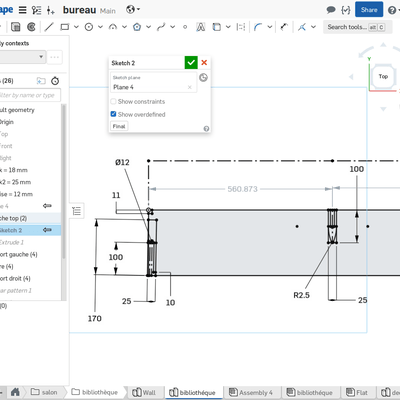Select Extrude 1 in the feature list
The height and width of the screenshot is (400, 400).
30,242
